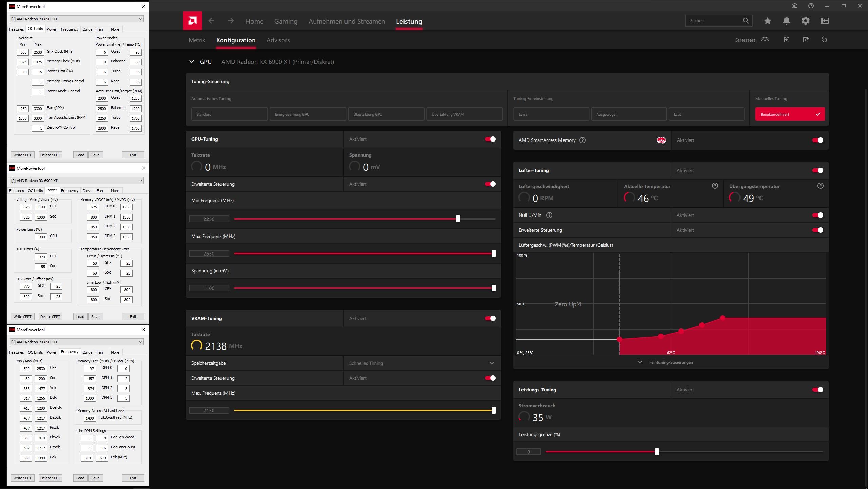868x489 pixels.
Task: Close the middle MorePowerTool window
Action: tap(144, 168)
